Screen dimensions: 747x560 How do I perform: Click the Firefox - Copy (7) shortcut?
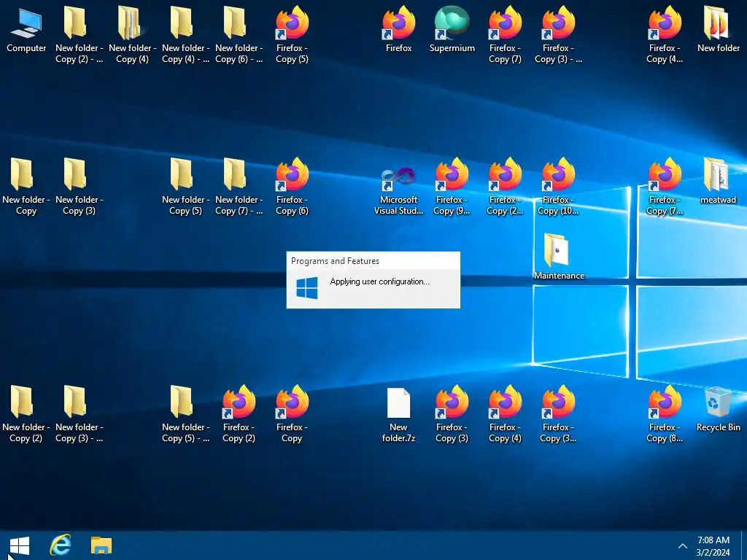(505, 36)
